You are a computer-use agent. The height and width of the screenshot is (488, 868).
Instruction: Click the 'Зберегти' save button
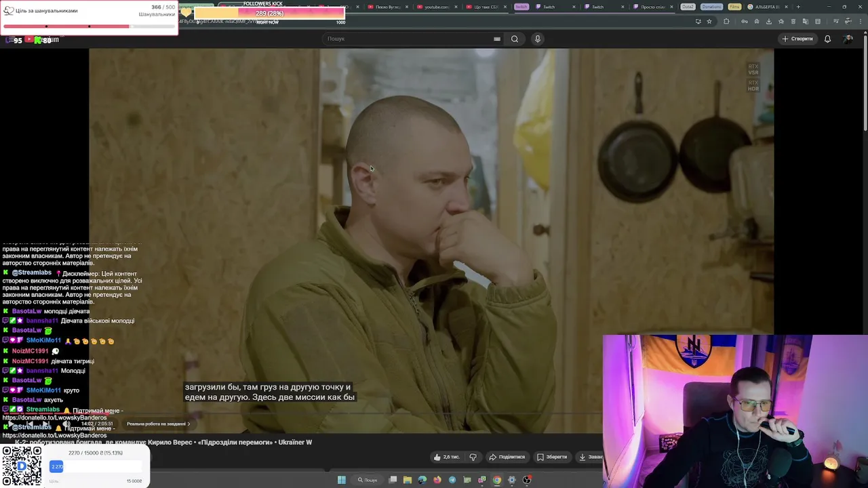pyautogui.click(x=552, y=457)
